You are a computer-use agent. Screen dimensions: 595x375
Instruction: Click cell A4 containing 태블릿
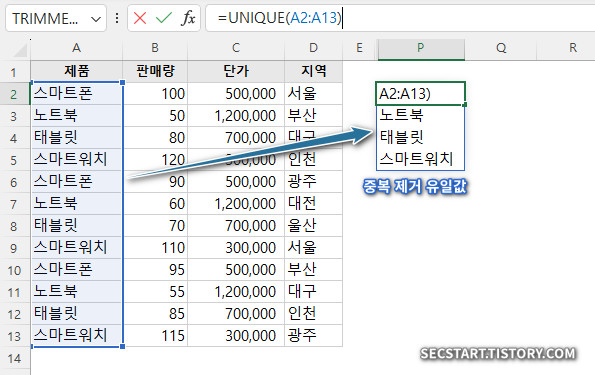[x=77, y=137]
